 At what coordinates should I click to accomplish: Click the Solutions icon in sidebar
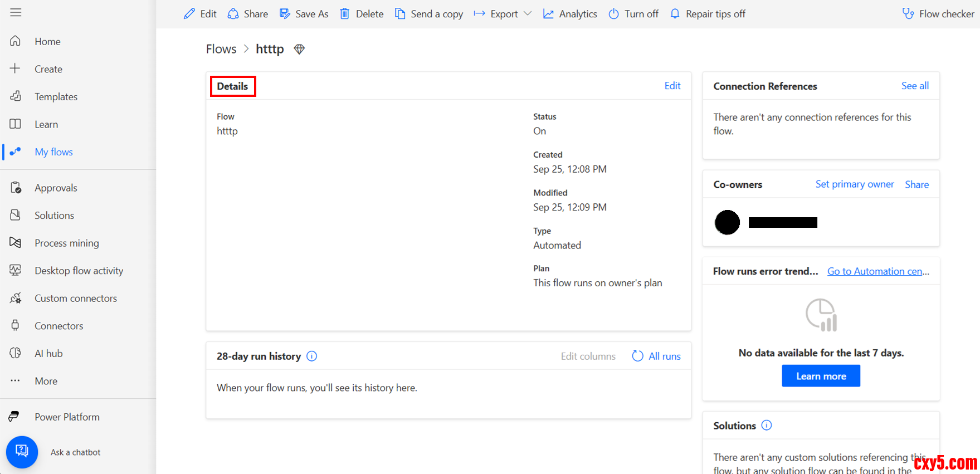click(x=16, y=215)
